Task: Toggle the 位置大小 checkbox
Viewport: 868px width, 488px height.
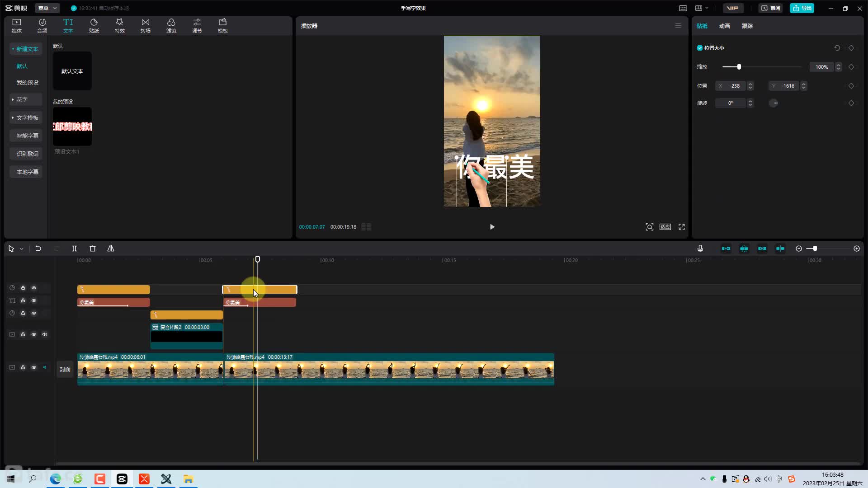Action: [x=700, y=48]
